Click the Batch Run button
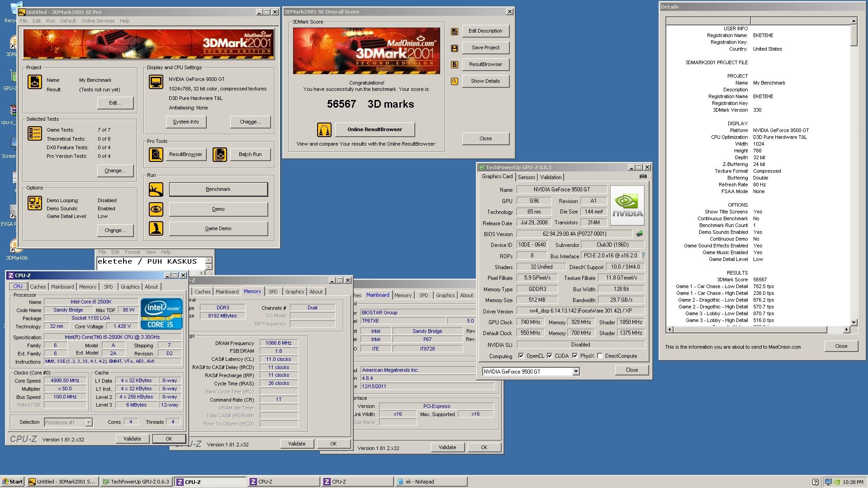 [250, 155]
